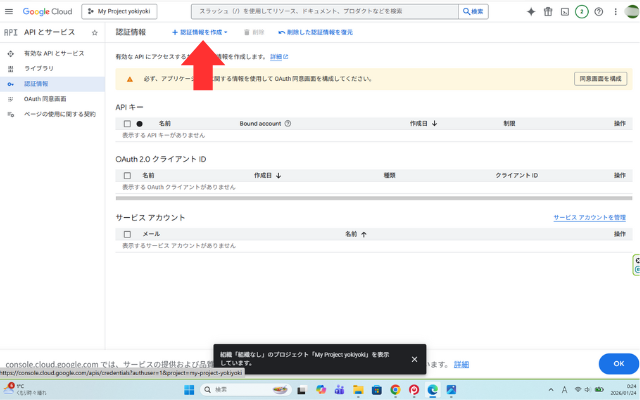Close the project notification toast
Viewport: 640px width, 400px height.
point(414,359)
